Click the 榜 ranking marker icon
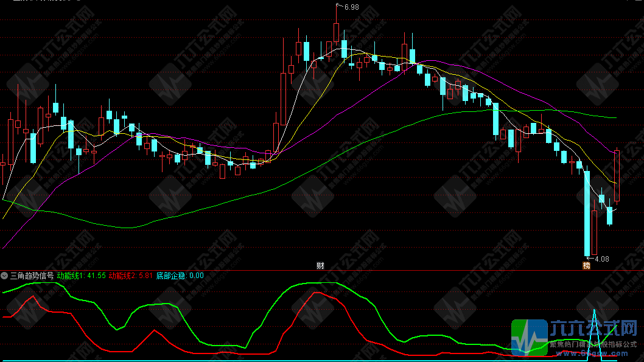The width and height of the screenshot is (644, 362). (x=587, y=265)
